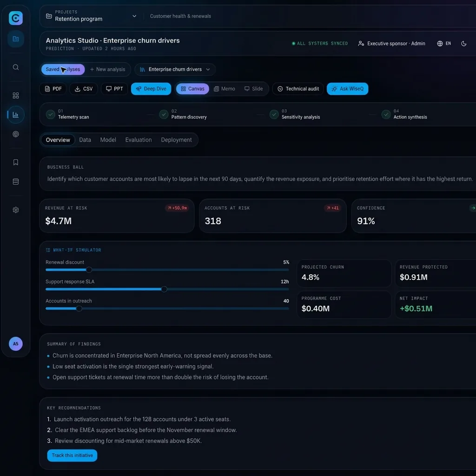Click the Track this initiative button
The width and height of the screenshot is (476, 476).
(72, 456)
